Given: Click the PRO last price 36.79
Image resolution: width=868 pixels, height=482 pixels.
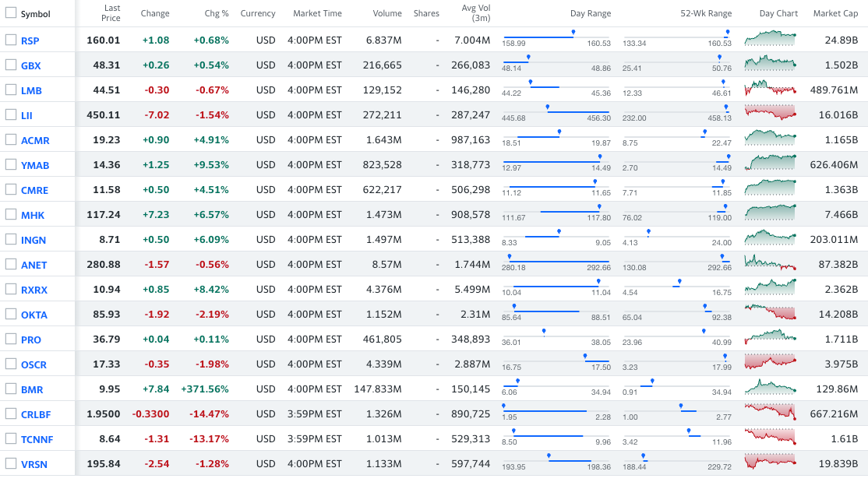Looking at the screenshot, I should click(x=106, y=340).
